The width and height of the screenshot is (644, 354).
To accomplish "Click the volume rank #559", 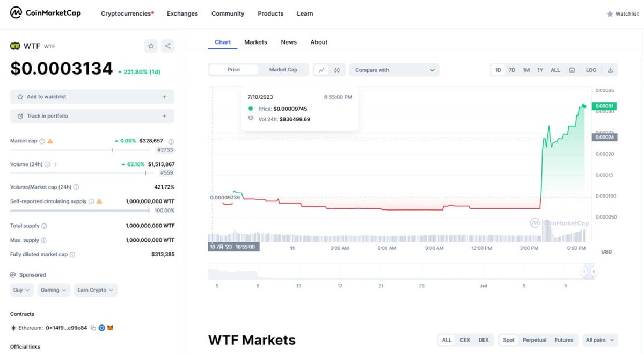I will [x=167, y=173].
